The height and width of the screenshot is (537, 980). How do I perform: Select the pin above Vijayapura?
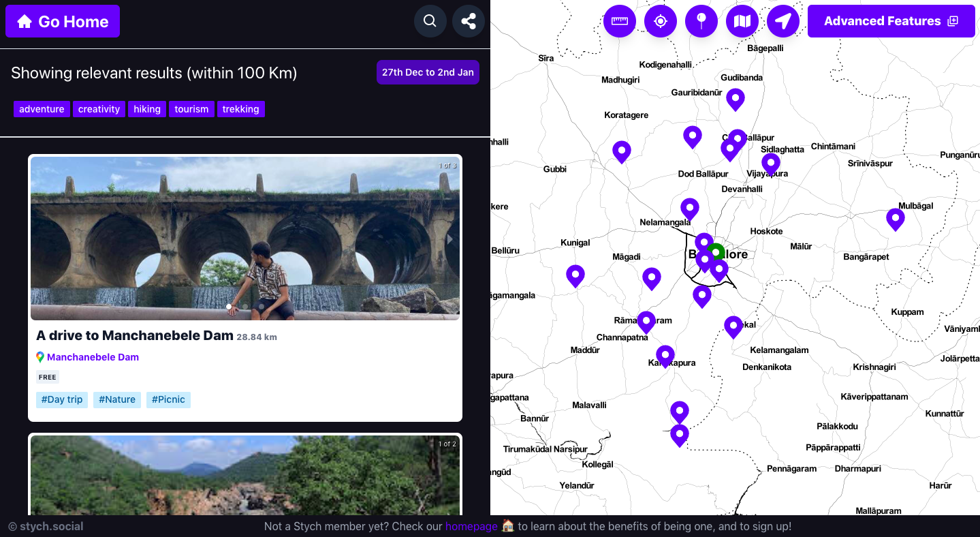(771, 164)
